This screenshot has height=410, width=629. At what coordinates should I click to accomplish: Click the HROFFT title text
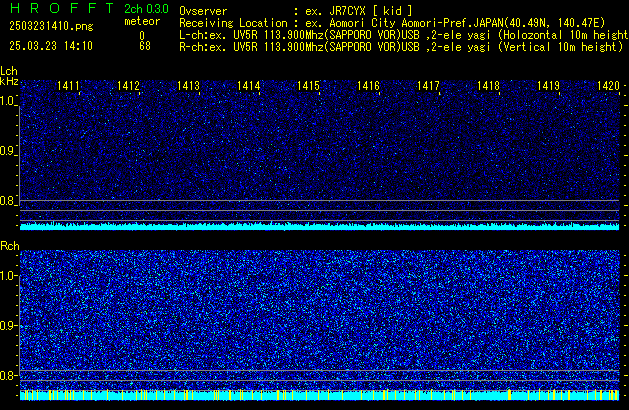tap(62, 8)
